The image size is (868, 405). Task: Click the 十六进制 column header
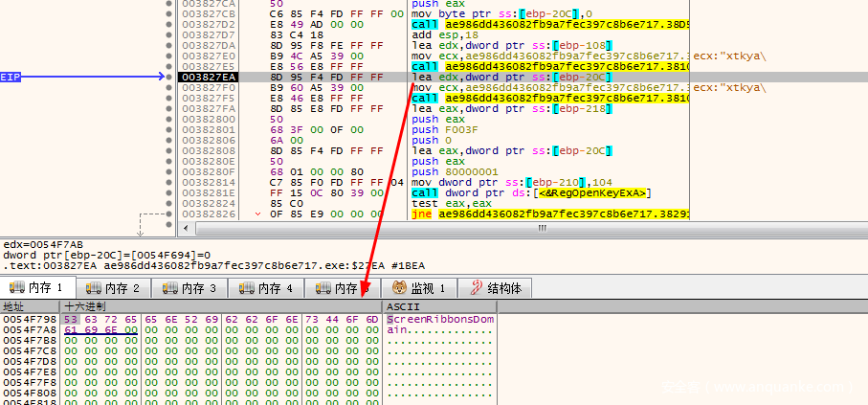86,306
